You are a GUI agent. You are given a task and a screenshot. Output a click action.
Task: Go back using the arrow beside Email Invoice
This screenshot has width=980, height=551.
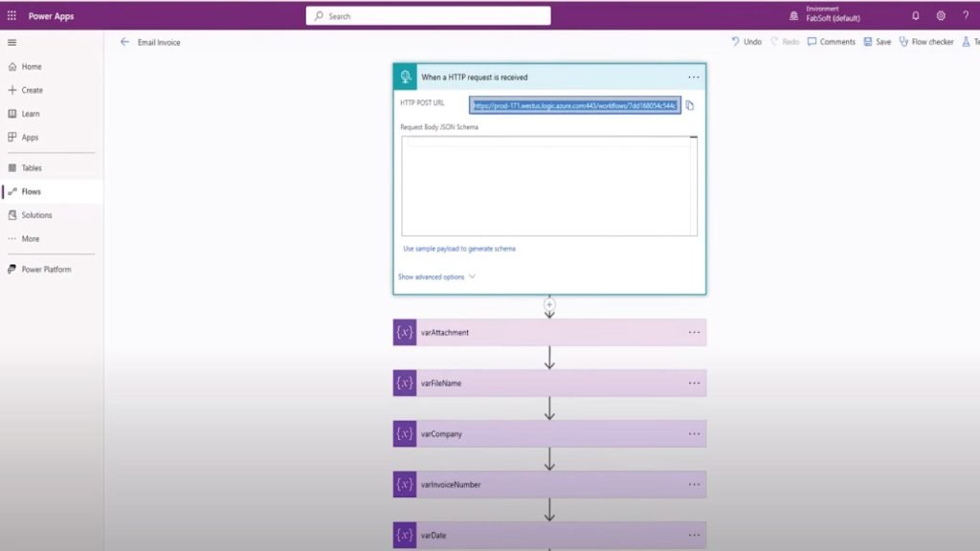point(124,42)
